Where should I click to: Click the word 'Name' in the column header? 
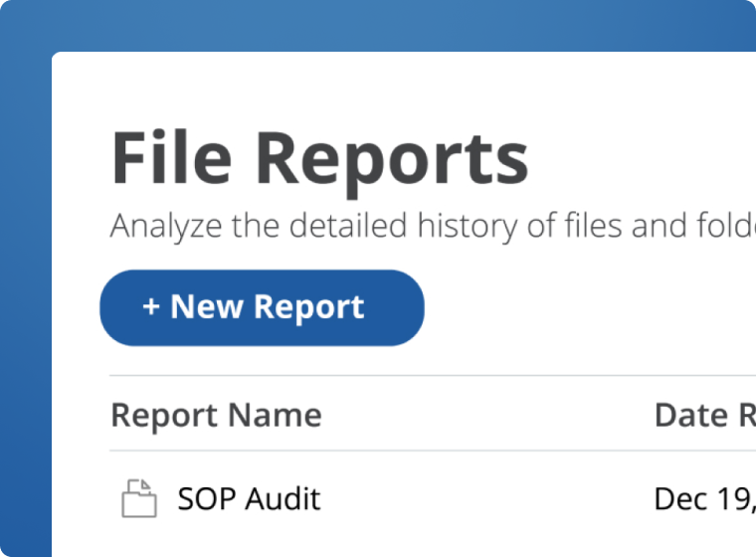280,415
